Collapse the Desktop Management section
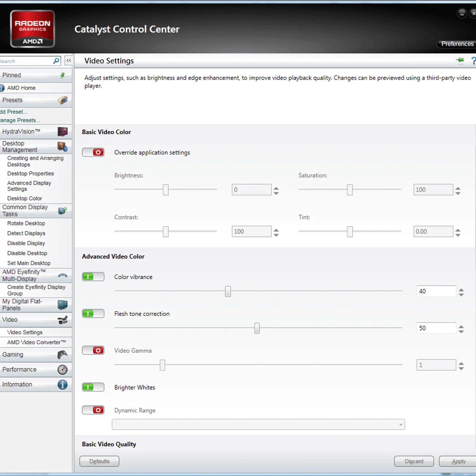The width and height of the screenshot is (476, 476). (36, 147)
